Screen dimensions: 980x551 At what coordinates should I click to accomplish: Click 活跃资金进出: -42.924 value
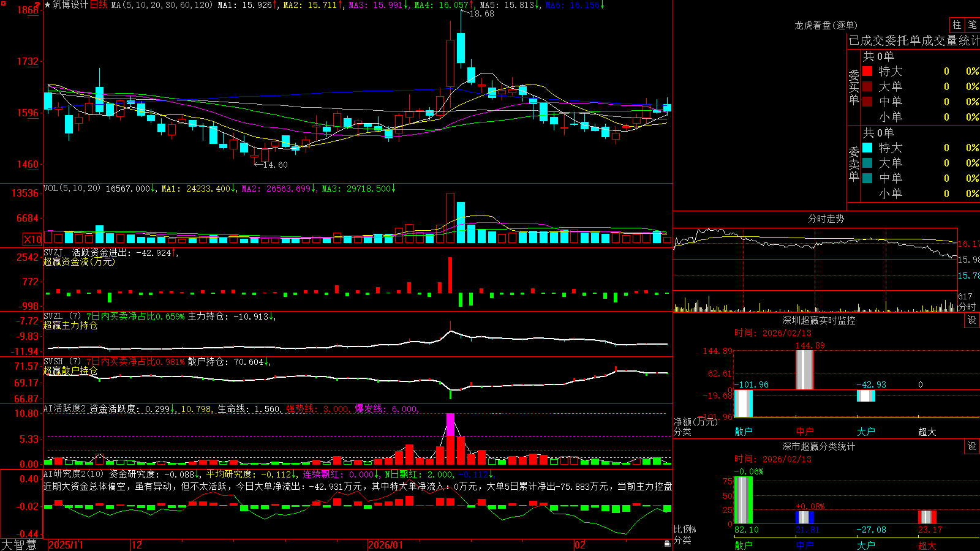coord(122,252)
